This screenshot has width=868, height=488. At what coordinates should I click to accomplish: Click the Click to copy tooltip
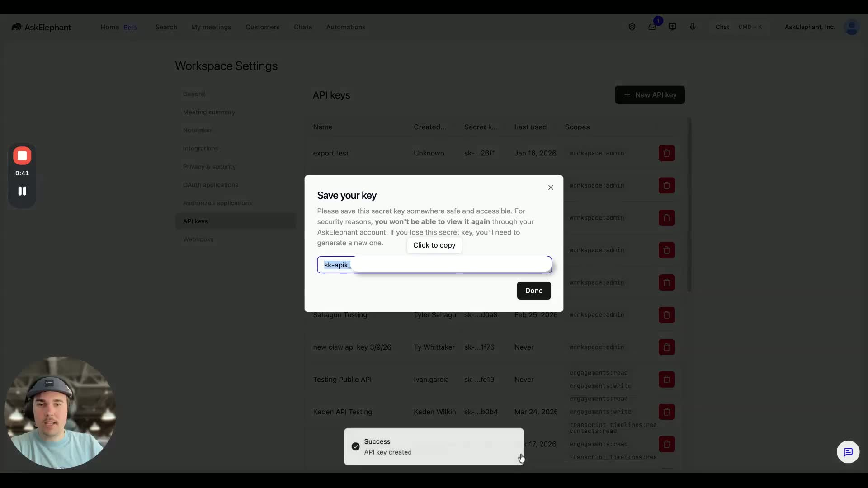tap(434, 245)
